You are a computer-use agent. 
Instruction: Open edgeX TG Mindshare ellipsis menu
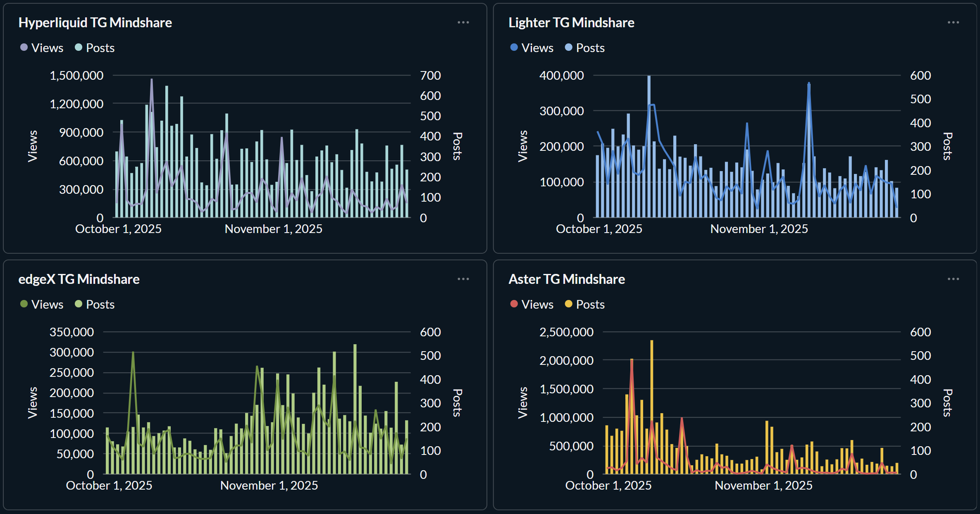463,279
